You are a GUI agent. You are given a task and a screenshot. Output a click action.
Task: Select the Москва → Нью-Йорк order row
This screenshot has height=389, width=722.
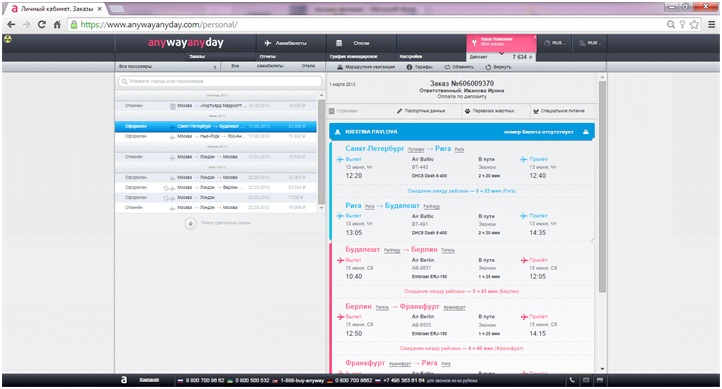215,137
